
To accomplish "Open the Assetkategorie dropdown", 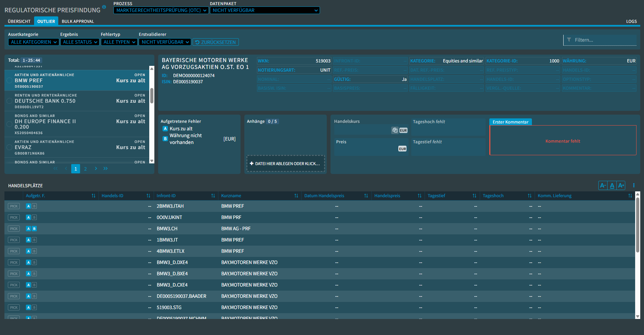I will tap(34, 42).
